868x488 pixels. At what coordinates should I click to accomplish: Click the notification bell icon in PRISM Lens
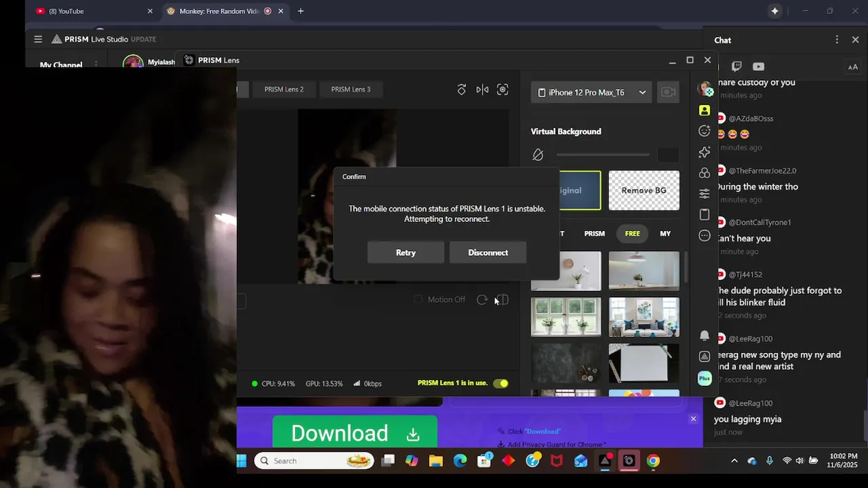point(705,335)
